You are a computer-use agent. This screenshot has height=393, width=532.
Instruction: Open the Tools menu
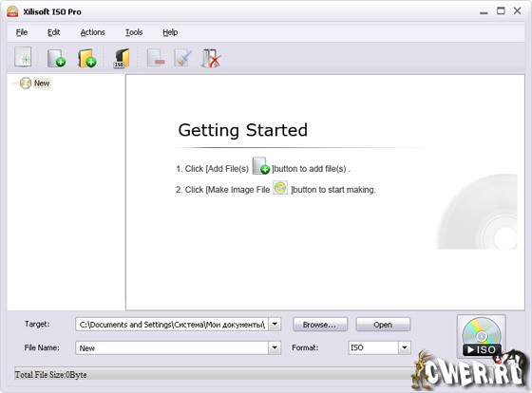[134, 32]
